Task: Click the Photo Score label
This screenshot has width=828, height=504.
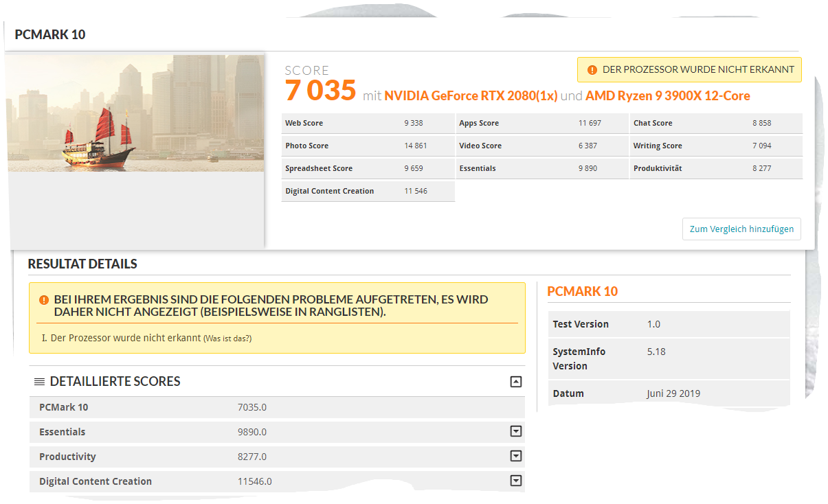Action: pyautogui.click(x=306, y=146)
